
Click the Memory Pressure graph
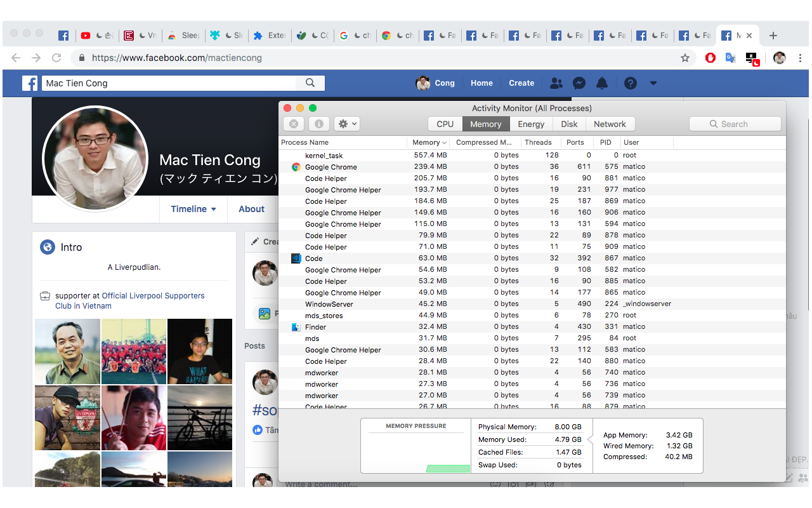pyautogui.click(x=416, y=450)
